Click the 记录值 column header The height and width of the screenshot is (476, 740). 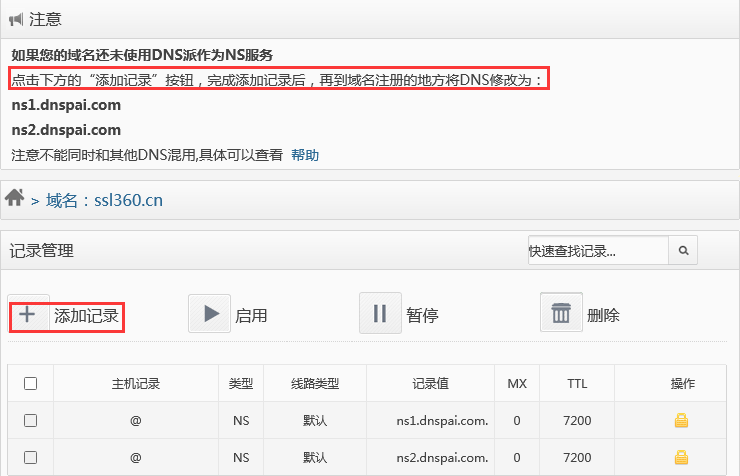(x=430, y=384)
